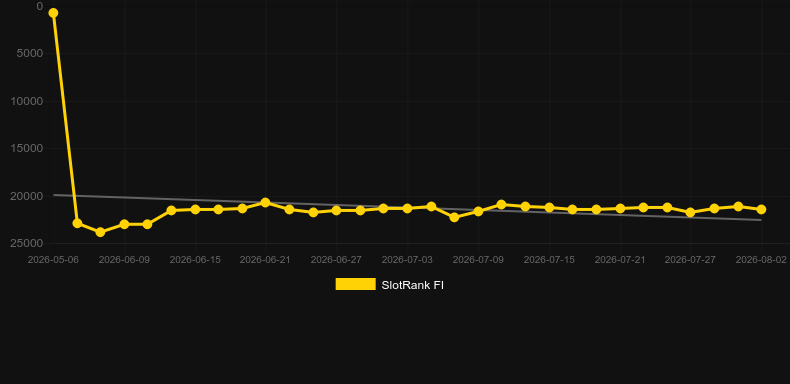Click the 15000 y-axis label
The height and width of the screenshot is (384, 790).
click(x=27, y=148)
